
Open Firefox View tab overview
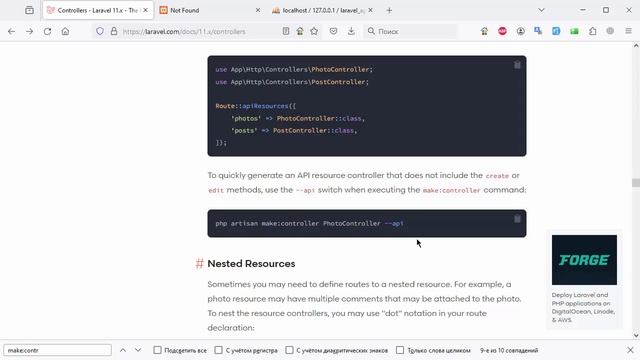[x=29, y=10]
